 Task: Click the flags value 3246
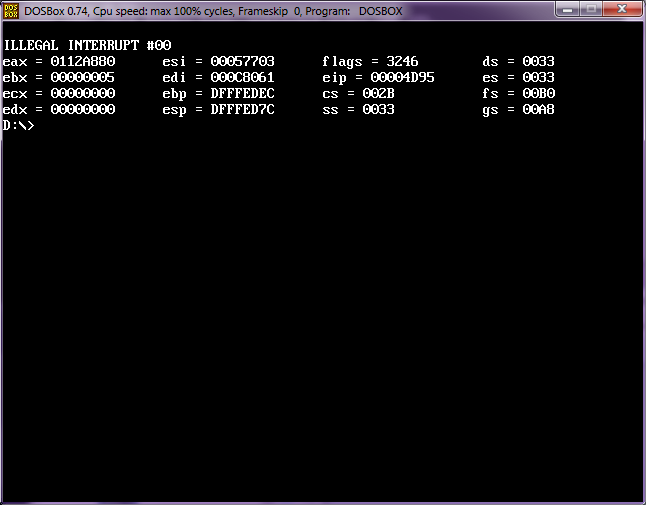[x=403, y=61]
